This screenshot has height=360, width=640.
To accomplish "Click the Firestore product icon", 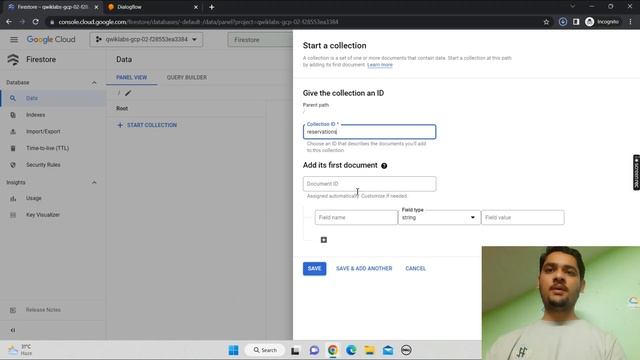I will pos(13,60).
